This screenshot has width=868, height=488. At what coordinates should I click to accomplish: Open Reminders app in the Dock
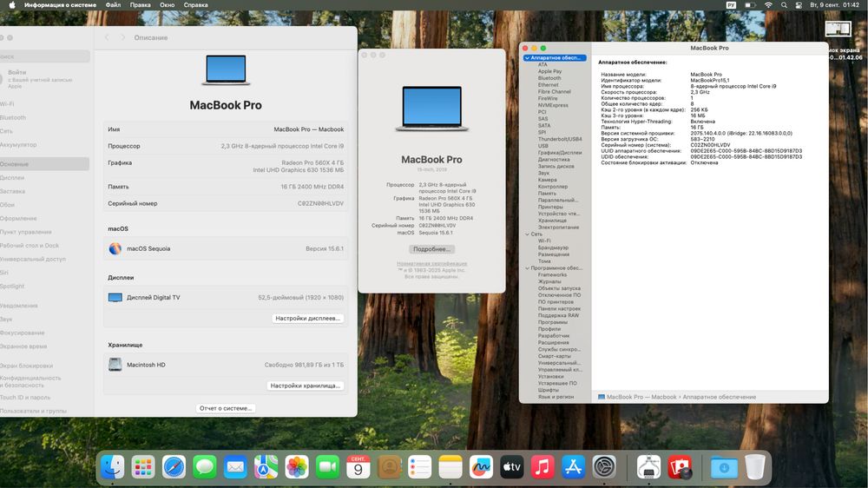(419, 467)
